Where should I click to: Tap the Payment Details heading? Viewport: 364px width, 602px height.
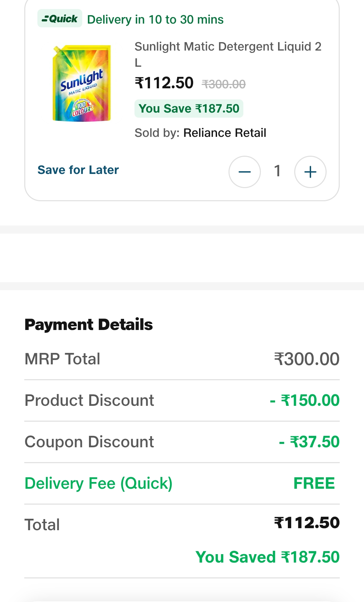click(89, 325)
